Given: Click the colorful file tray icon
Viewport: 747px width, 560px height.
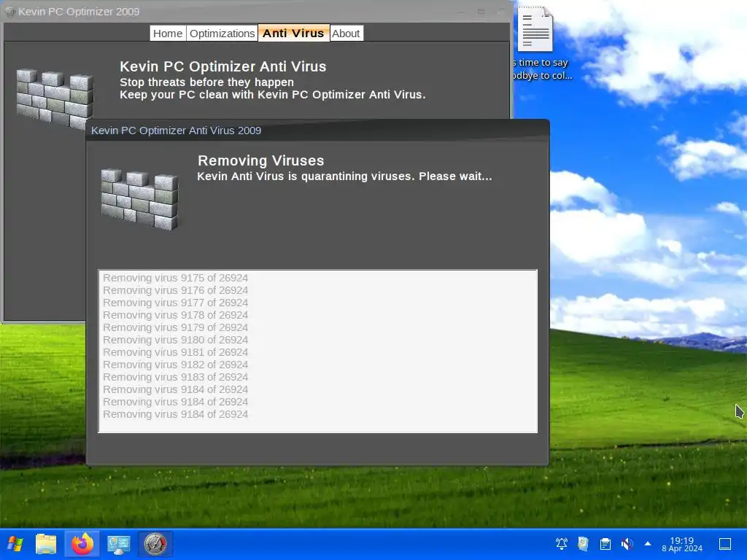Looking at the screenshot, I should pyautogui.click(x=583, y=544).
